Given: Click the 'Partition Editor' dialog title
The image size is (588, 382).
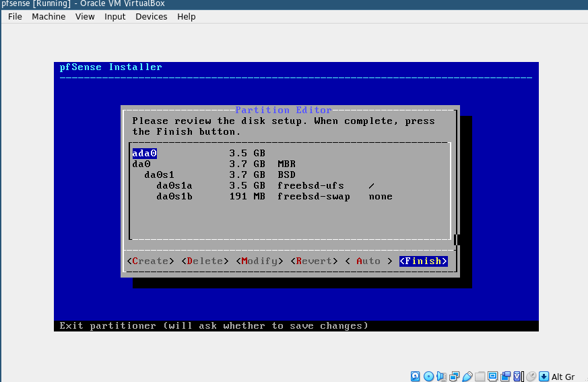Looking at the screenshot, I should click(284, 110).
